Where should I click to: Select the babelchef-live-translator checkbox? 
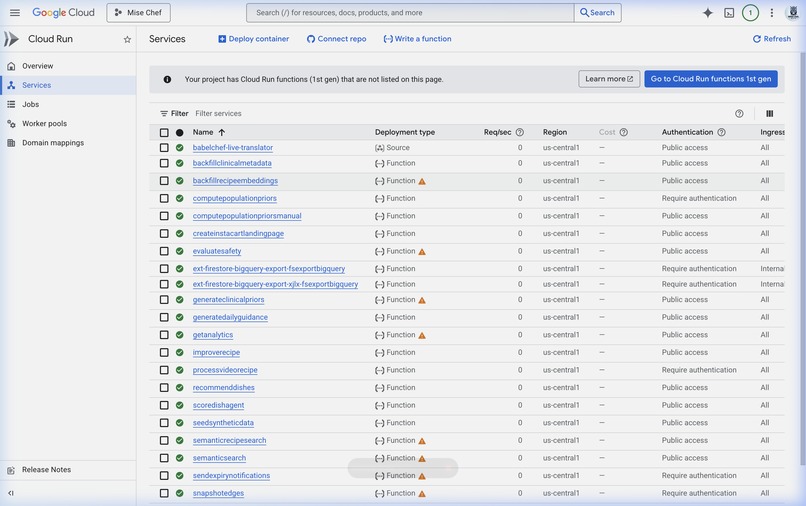tap(164, 148)
